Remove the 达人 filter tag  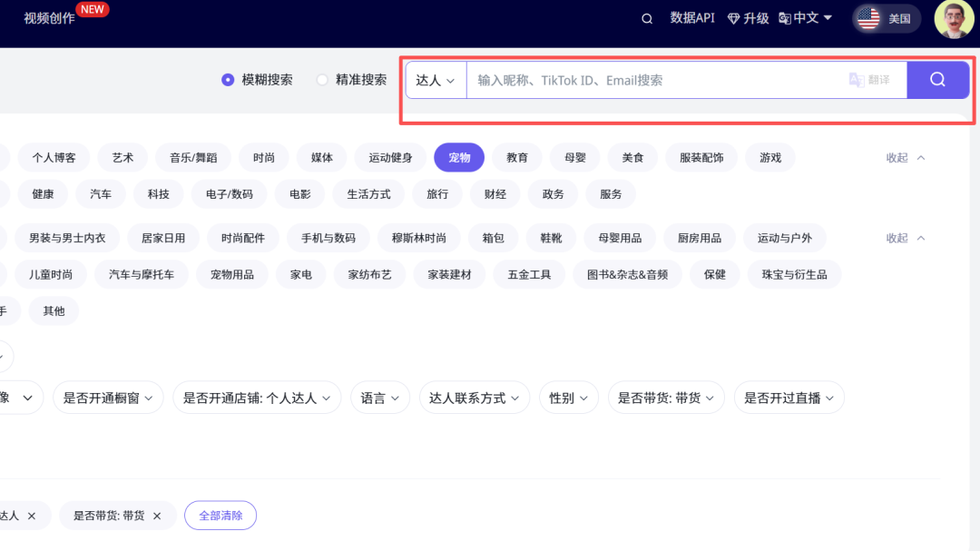click(x=32, y=516)
